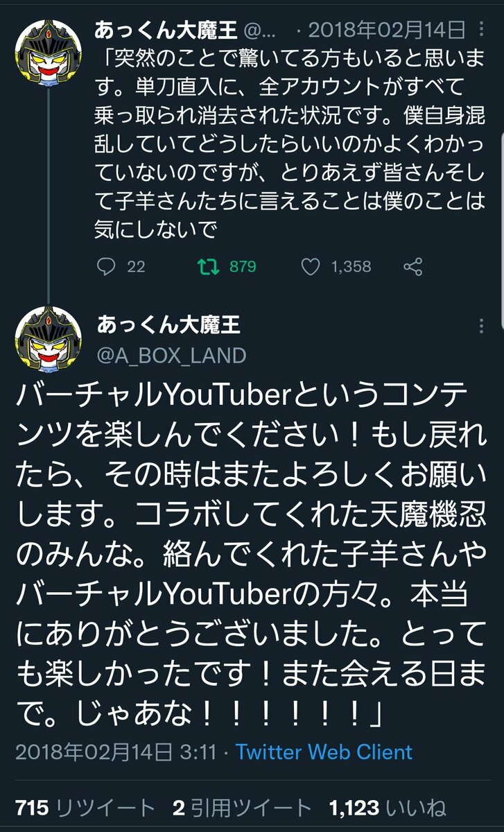Open three-dot menu on main tweet
The width and height of the screenshot is (504, 832).
pos(483,327)
